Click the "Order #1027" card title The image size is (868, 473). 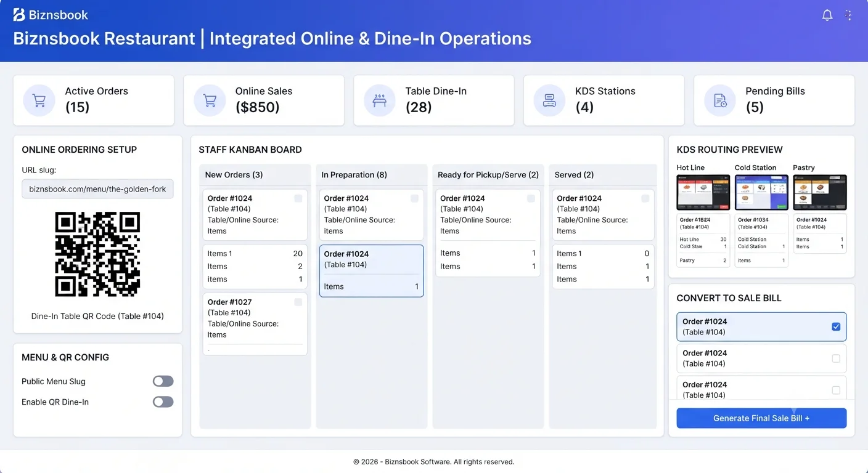coord(230,302)
